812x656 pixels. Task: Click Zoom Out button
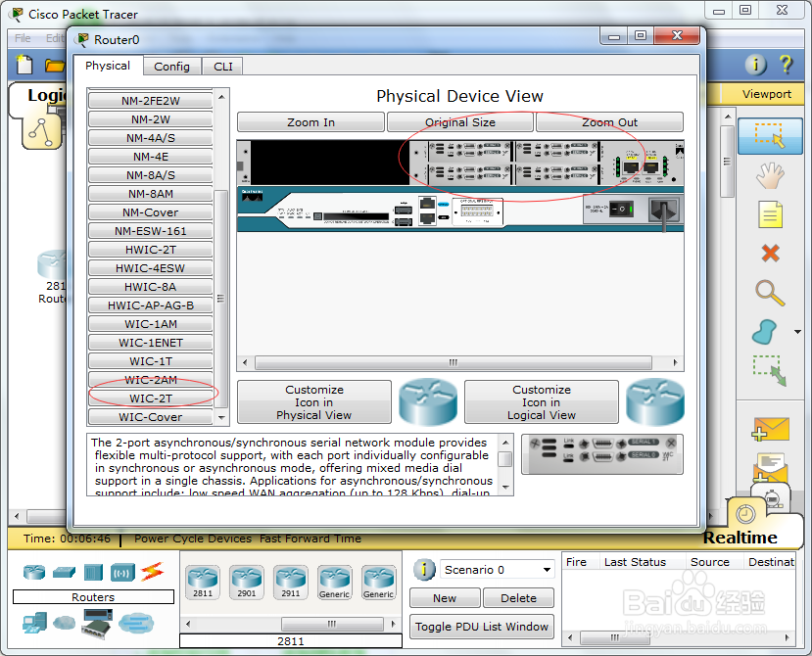pyautogui.click(x=609, y=122)
